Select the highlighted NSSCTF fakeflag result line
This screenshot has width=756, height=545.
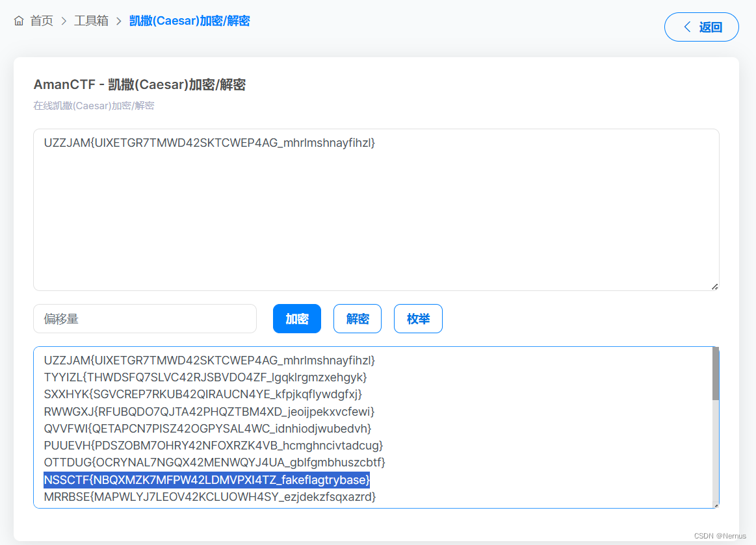pyautogui.click(x=206, y=479)
